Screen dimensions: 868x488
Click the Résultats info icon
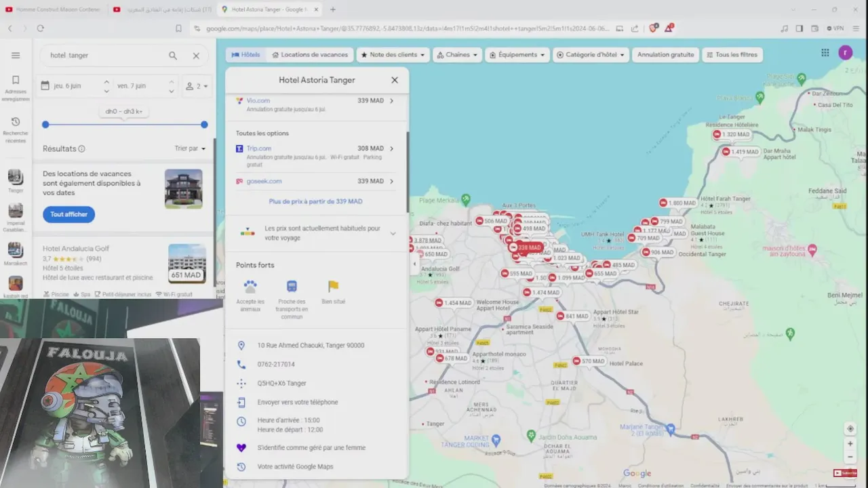click(81, 148)
